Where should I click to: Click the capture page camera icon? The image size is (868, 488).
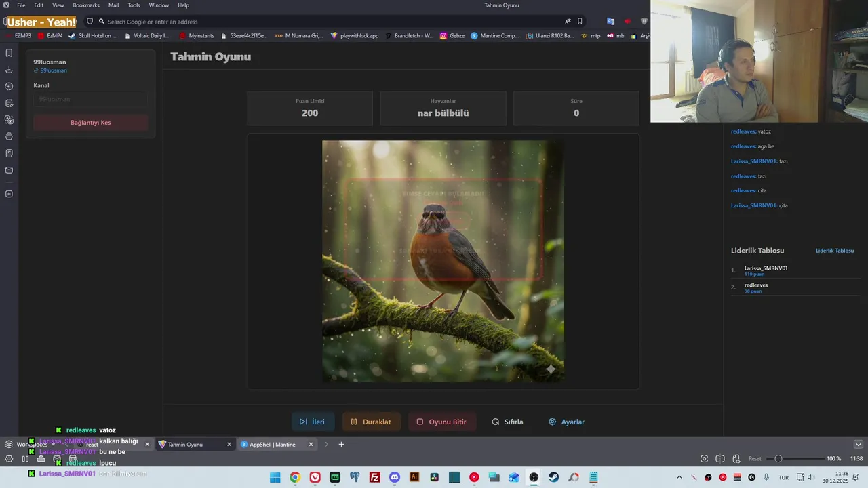coord(704,459)
